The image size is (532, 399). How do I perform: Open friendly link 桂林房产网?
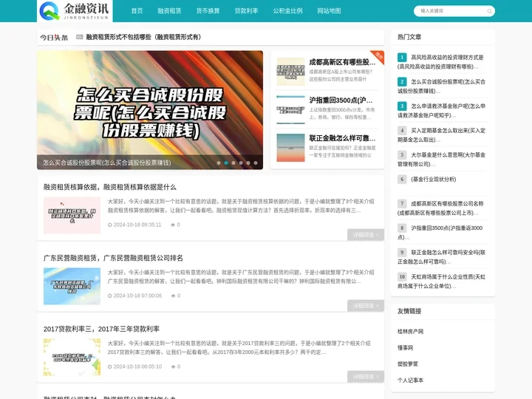[410, 332]
